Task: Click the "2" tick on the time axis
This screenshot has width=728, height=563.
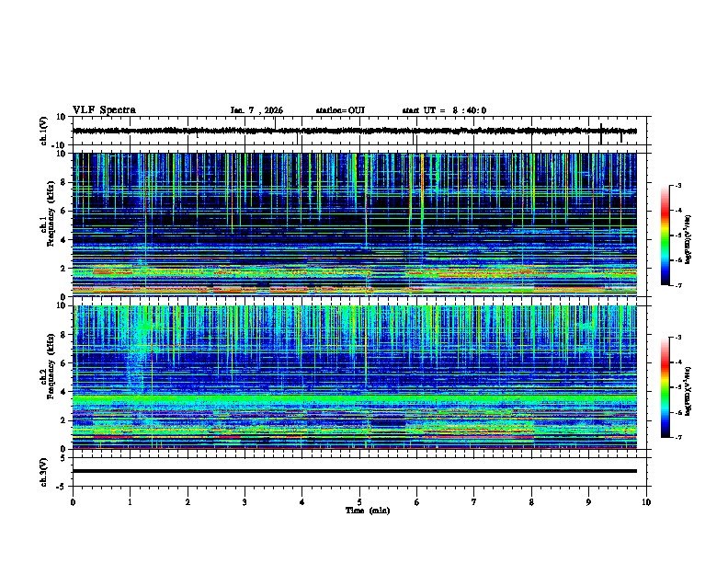Action: [x=188, y=502]
